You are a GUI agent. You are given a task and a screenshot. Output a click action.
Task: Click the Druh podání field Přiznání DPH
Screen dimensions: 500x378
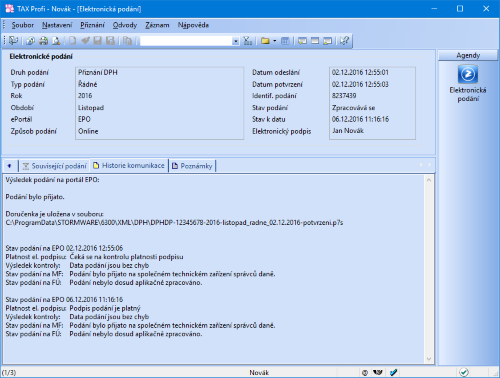[98, 72]
